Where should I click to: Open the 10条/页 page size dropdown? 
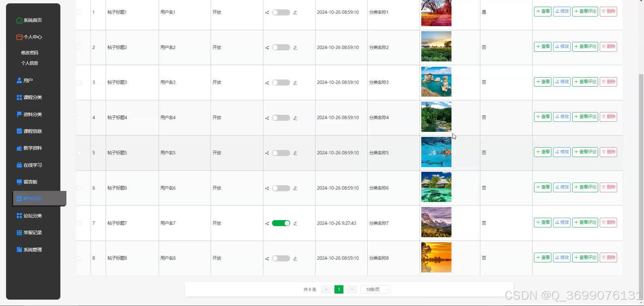375,290
